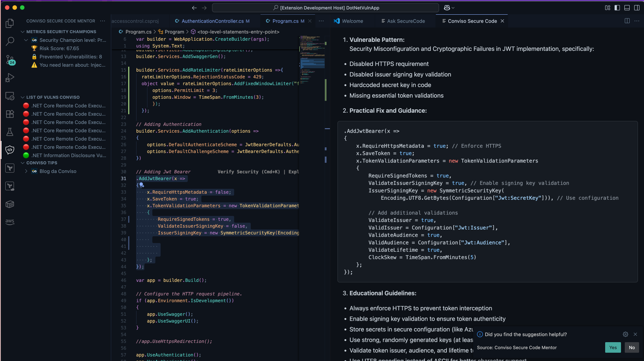
Task: Toggle the primary sidebar layout button
Action: coord(617,8)
